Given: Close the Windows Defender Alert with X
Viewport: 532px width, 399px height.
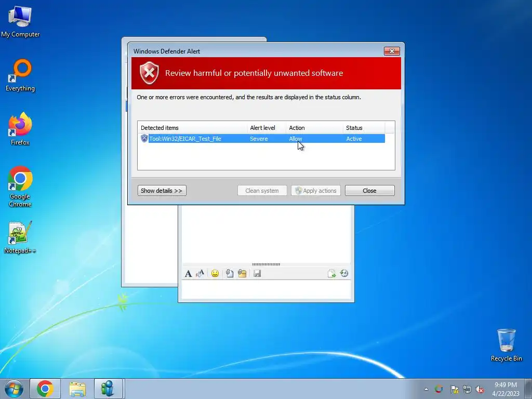Looking at the screenshot, I should coord(392,51).
